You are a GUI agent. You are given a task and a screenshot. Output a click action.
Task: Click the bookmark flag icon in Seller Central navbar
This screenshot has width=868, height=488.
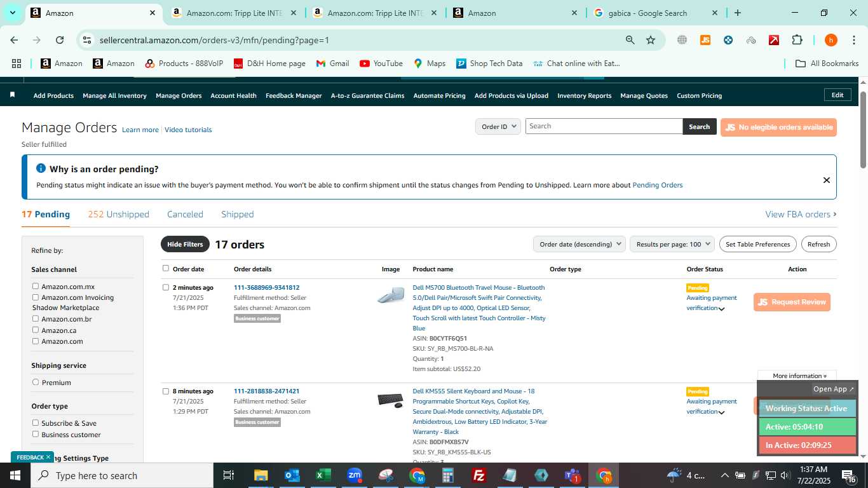click(12, 95)
